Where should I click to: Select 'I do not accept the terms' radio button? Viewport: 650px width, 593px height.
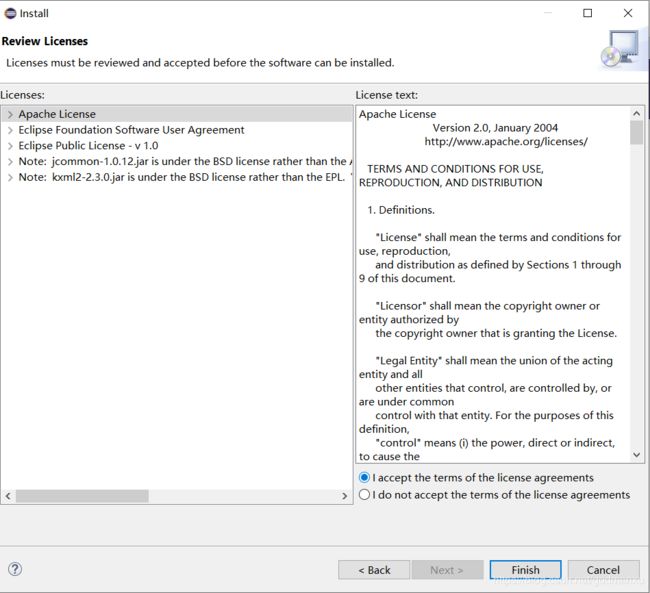364,494
